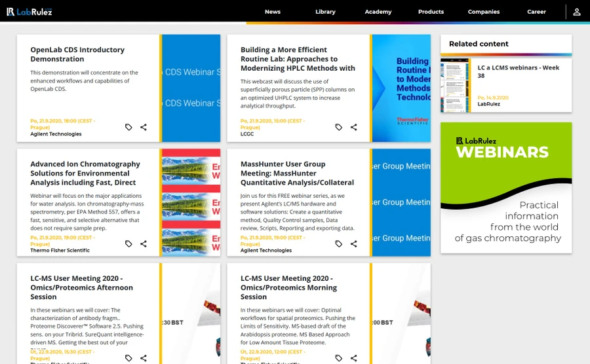The image size is (590, 364).
Task: Open OpenLab CDS Introductory Demonstration title
Action: pos(77,54)
